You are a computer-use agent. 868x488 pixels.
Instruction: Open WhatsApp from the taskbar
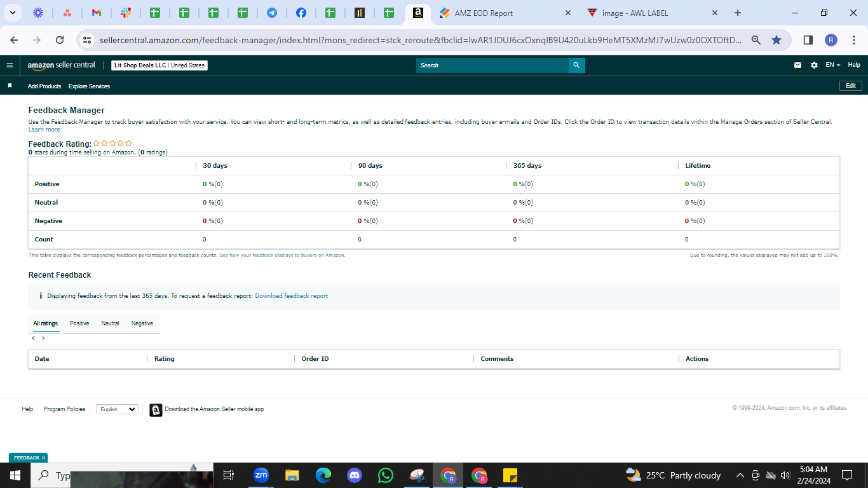point(386,475)
